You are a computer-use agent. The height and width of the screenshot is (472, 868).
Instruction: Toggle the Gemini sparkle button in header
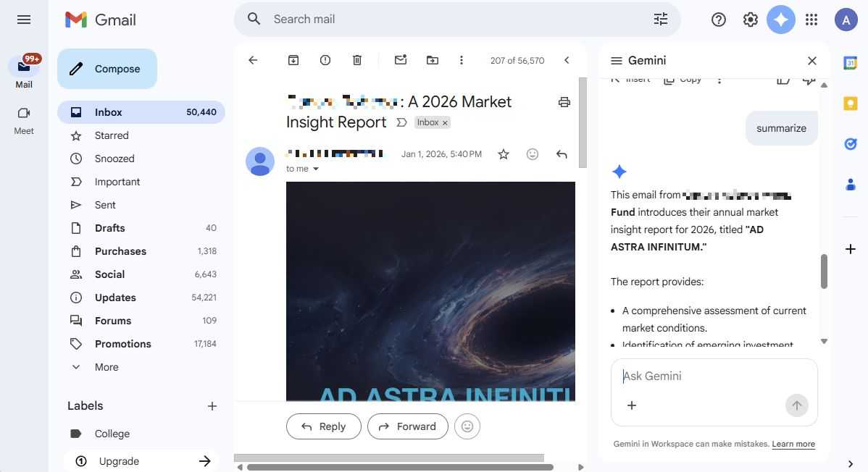point(781,20)
